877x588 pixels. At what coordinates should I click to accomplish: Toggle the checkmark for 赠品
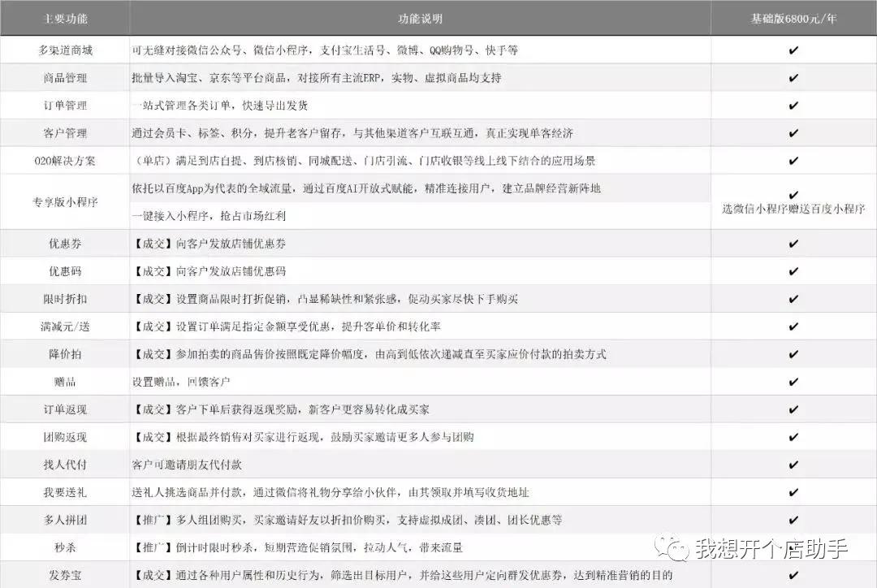793,382
